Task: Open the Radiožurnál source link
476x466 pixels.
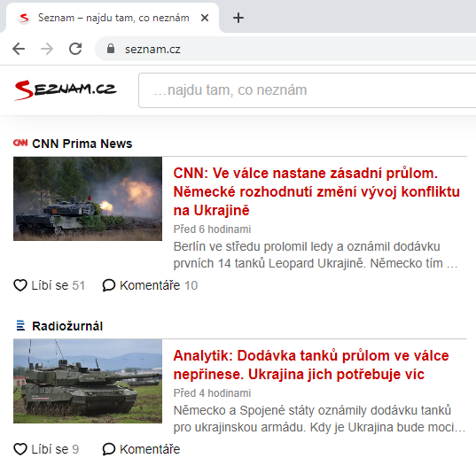Action: 67,326
